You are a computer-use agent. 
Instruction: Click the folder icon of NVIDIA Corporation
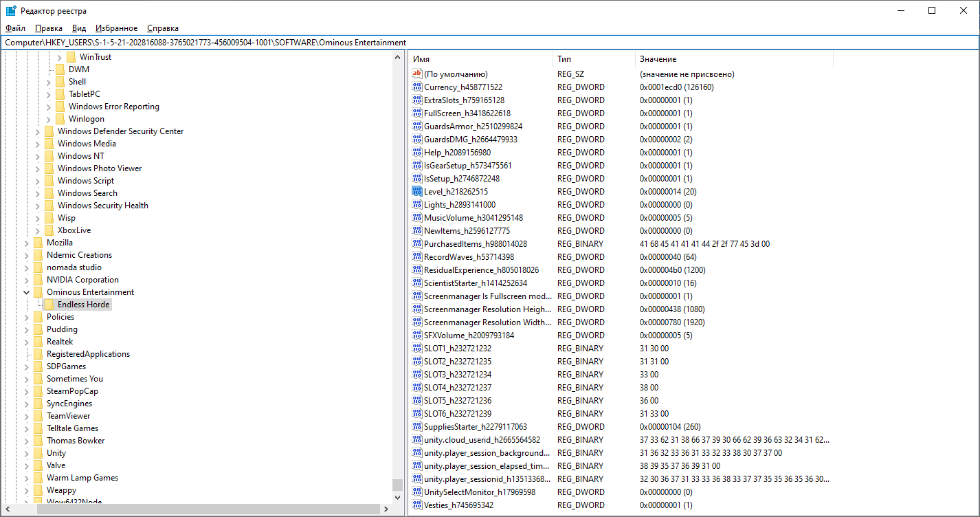[38, 280]
